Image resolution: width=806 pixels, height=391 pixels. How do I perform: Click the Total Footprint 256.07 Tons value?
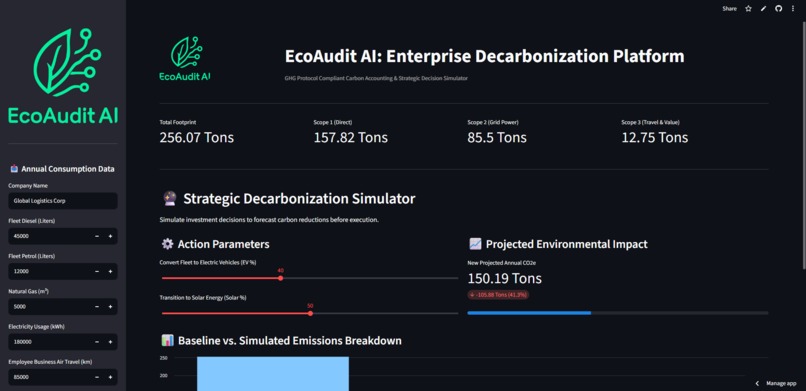click(x=196, y=138)
